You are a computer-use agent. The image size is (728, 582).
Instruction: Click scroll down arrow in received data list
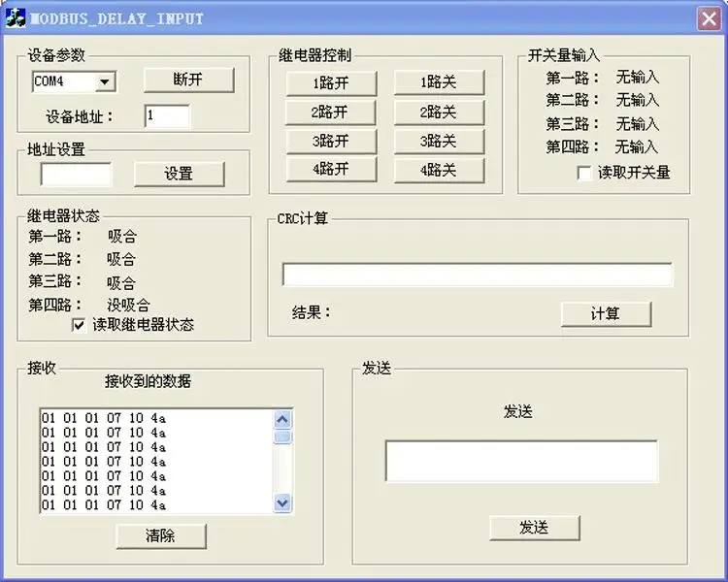(x=282, y=502)
